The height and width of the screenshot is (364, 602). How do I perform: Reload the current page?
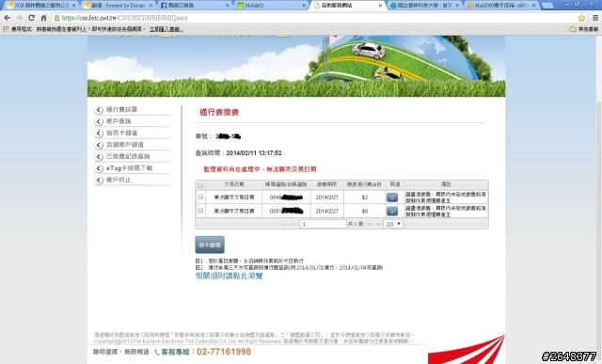31,18
